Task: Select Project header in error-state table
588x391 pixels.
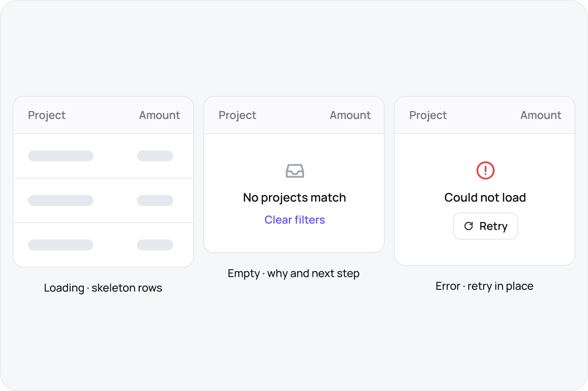Action: 428,115
